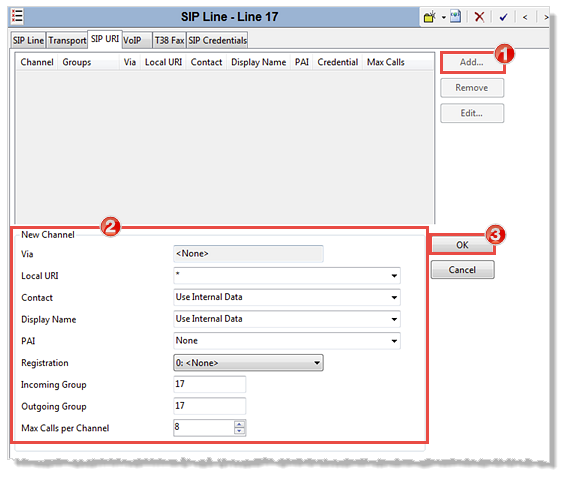Go to the previous record with the < arrow
The width and height of the screenshot is (562, 477).
pos(525,17)
